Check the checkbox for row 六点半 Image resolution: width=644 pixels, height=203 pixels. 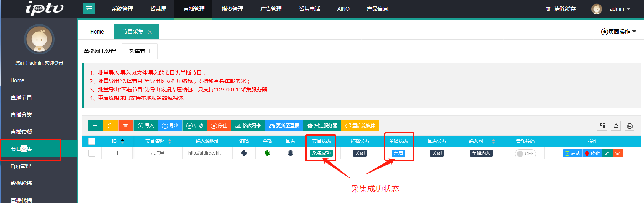coord(92,153)
